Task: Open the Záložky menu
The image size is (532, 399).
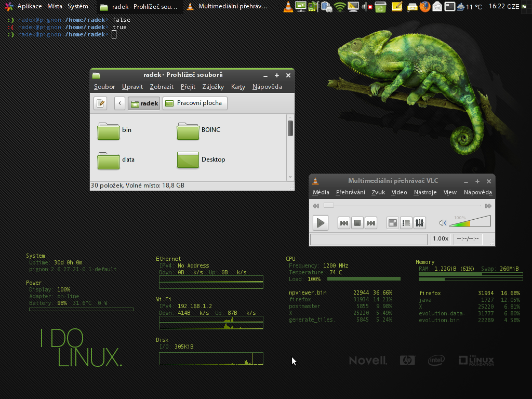Action: [x=213, y=87]
